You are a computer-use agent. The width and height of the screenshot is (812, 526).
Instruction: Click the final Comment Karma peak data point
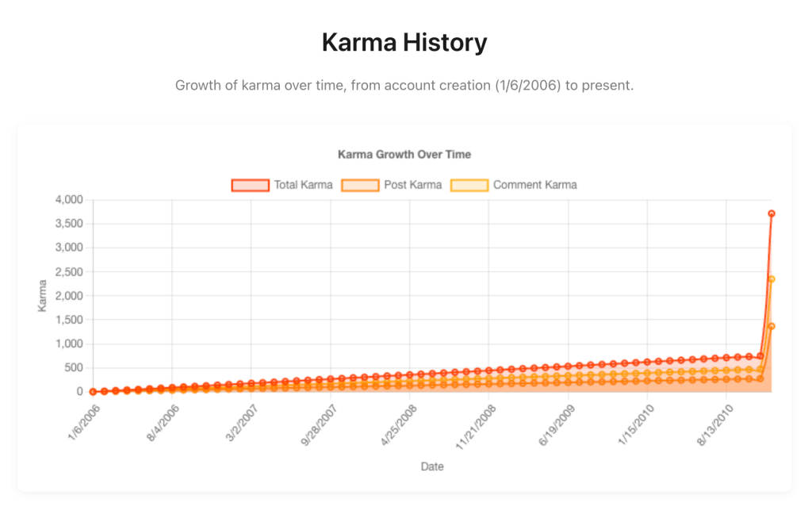[x=771, y=279]
